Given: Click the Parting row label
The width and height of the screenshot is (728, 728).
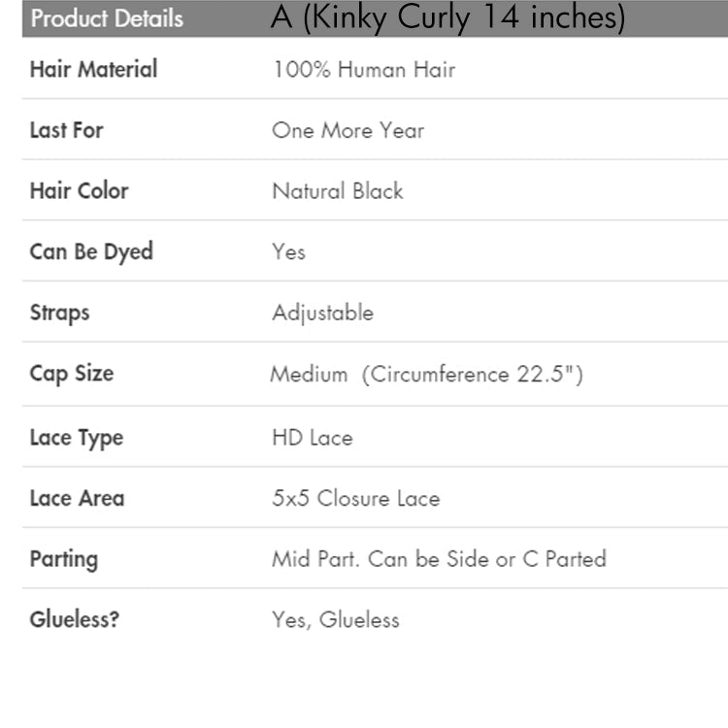Looking at the screenshot, I should click(x=63, y=559).
